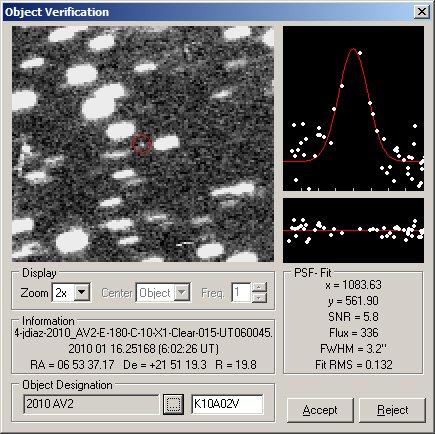Click the Reject button
The width and height of the screenshot is (435, 434).
pos(392,410)
